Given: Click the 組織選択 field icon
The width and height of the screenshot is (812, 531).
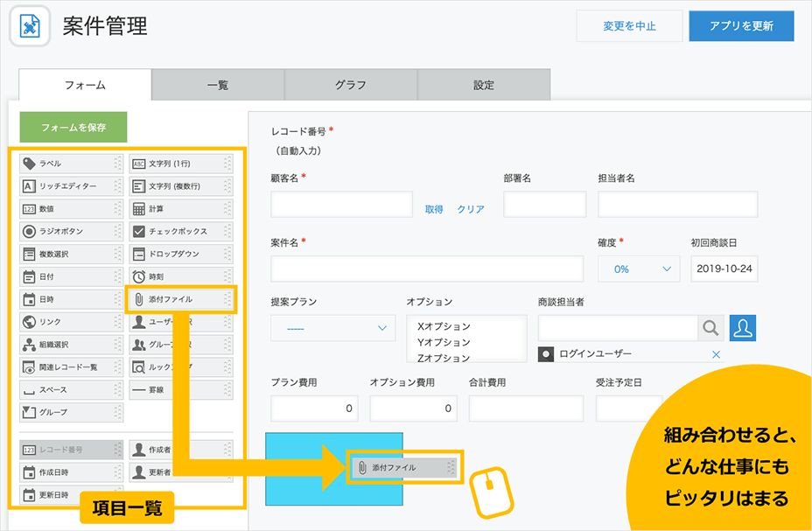Looking at the screenshot, I should (29, 345).
